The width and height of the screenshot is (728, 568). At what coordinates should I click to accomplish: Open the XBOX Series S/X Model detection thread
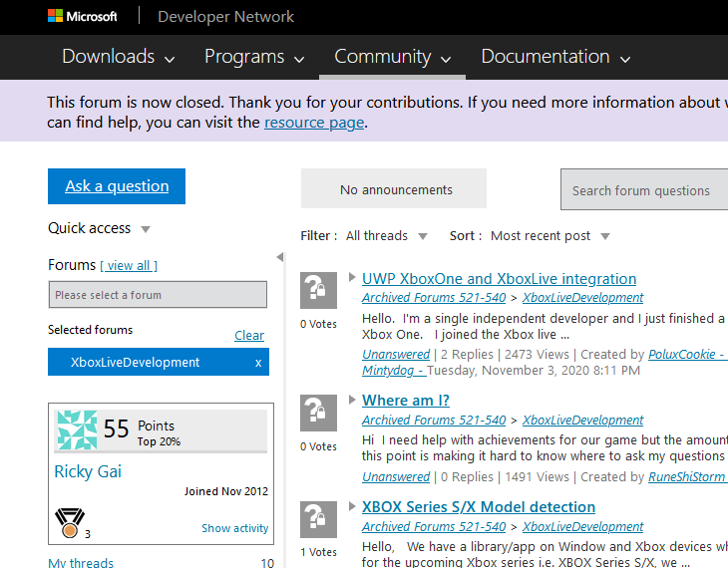pos(479,507)
